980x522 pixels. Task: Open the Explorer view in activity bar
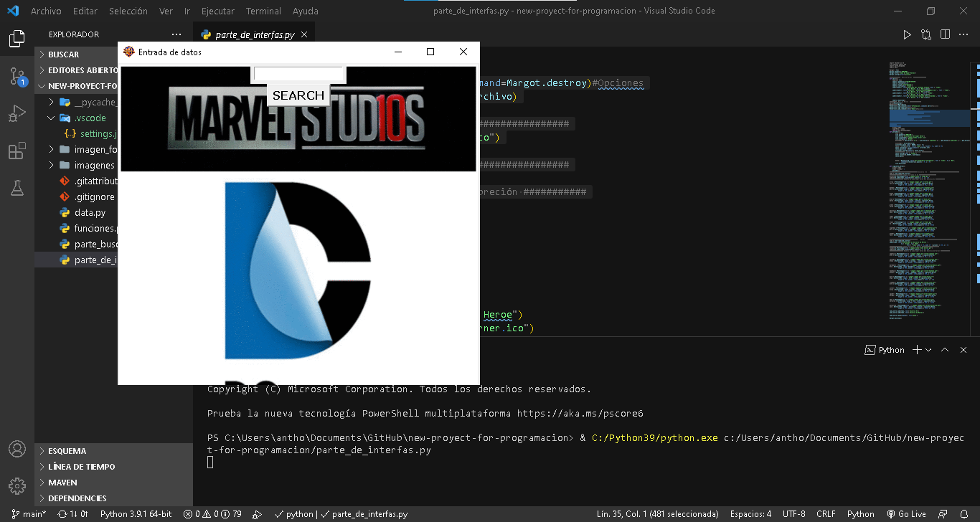point(17,39)
